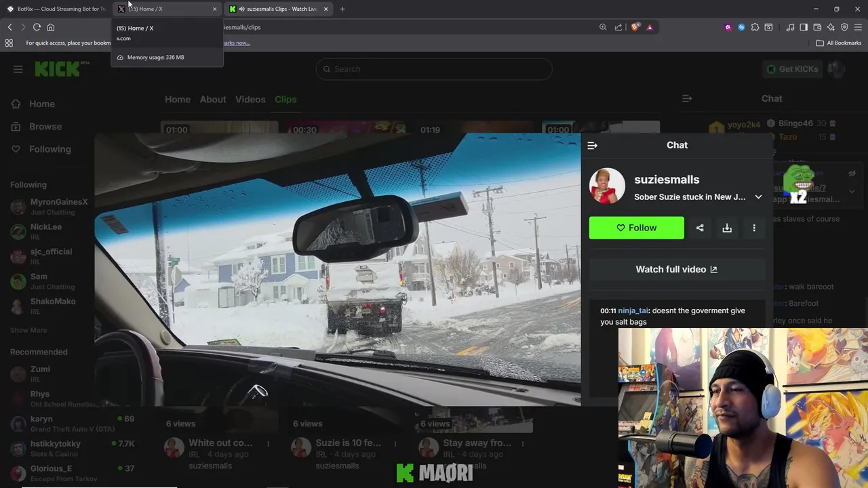
Task: Open ShakoMako followed channel
Action: (49, 306)
